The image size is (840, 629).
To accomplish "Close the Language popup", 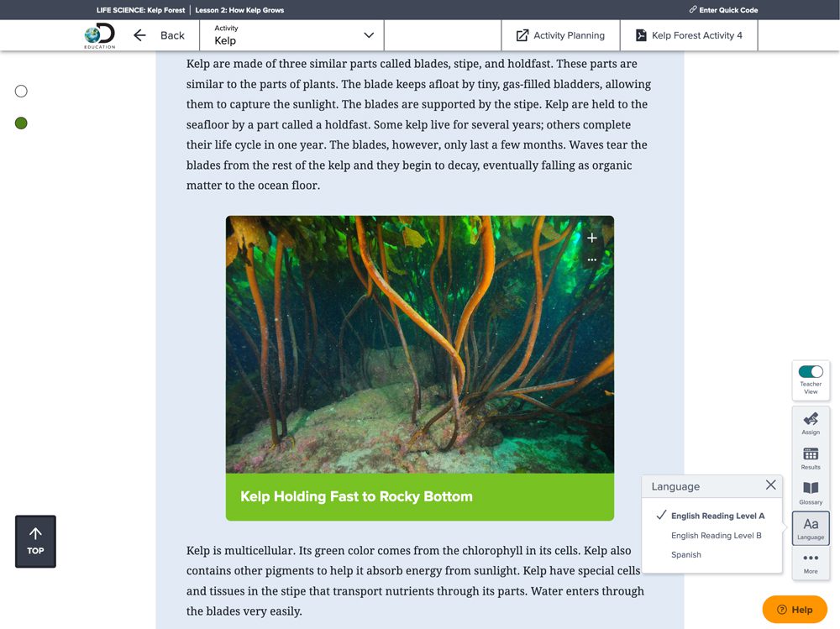I will tap(770, 485).
